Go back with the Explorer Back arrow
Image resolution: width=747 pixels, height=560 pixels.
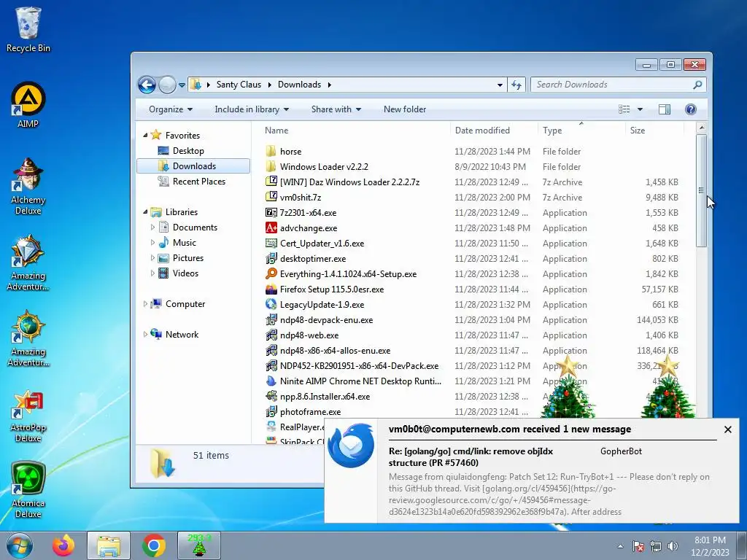[147, 85]
